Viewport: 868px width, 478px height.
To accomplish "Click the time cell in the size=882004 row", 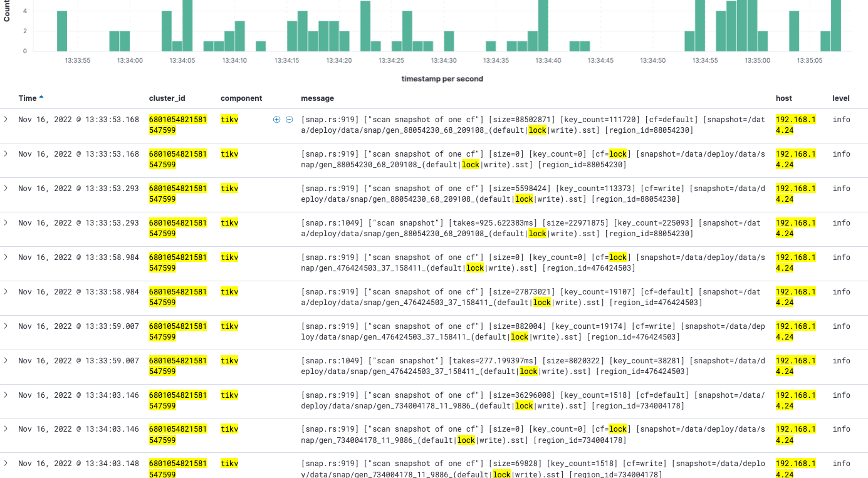I will coord(78,326).
